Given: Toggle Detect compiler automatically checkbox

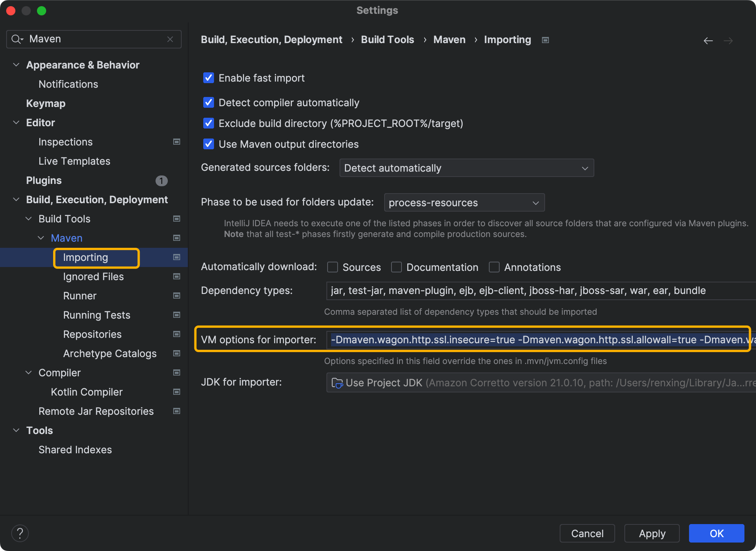Looking at the screenshot, I should tap(209, 103).
